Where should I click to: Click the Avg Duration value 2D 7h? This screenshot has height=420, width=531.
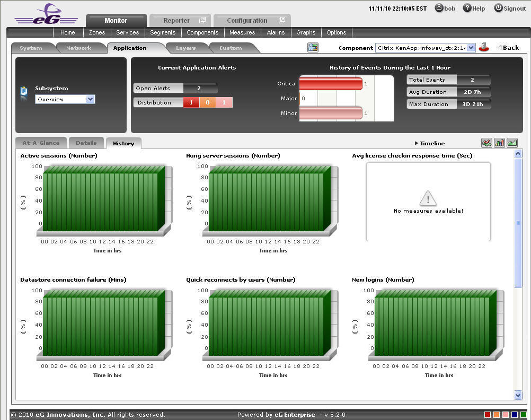pyautogui.click(x=472, y=92)
